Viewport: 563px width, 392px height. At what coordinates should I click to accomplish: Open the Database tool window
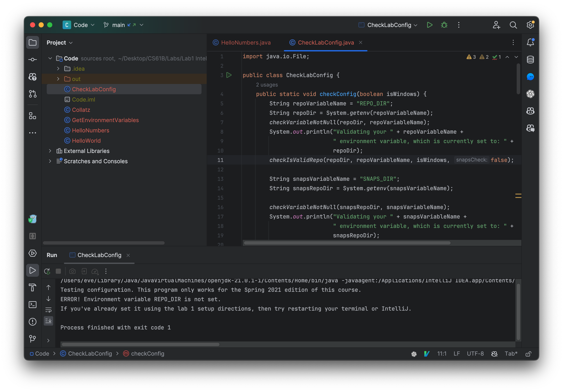pyautogui.click(x=530, y=60)
